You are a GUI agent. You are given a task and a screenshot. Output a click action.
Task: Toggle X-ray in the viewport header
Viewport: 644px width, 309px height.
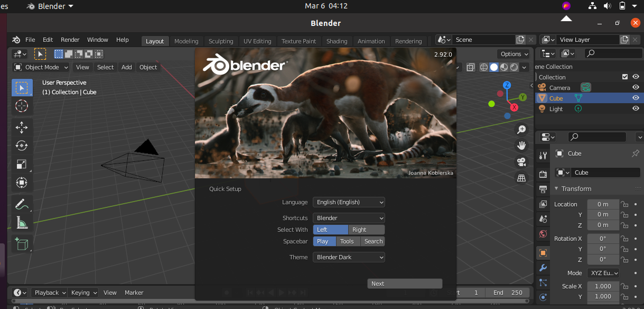[470, 67]
